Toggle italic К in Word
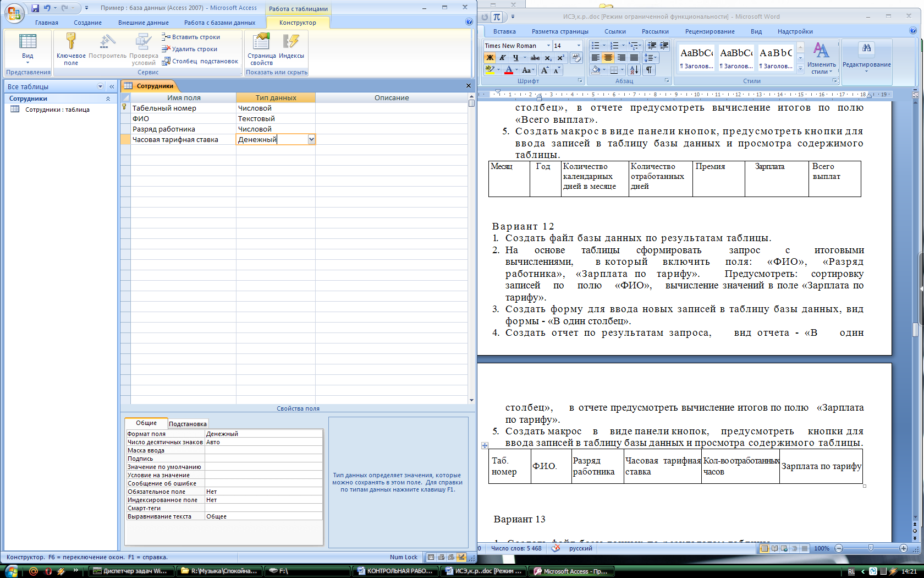Screen dimensions: 924x578 tap(502, 58)
